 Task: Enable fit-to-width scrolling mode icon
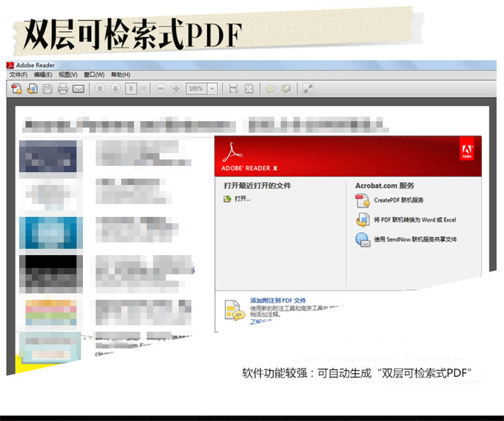[x=233, y=89]
